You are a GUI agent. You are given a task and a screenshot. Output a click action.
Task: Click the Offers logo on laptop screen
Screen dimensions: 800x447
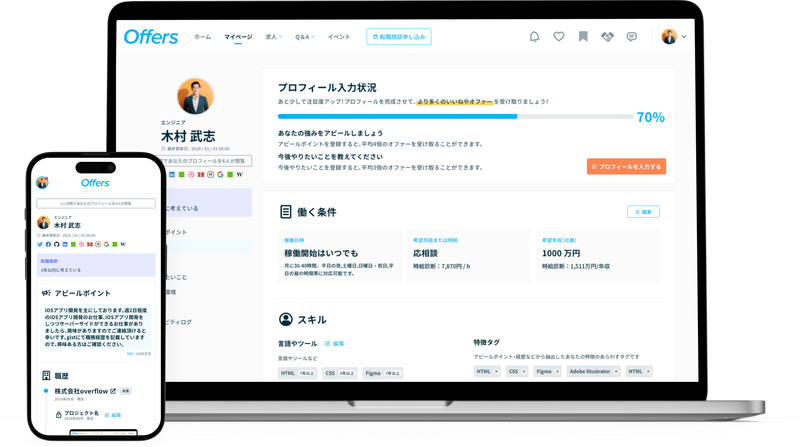pyautogui.click(x=151, y=37)
